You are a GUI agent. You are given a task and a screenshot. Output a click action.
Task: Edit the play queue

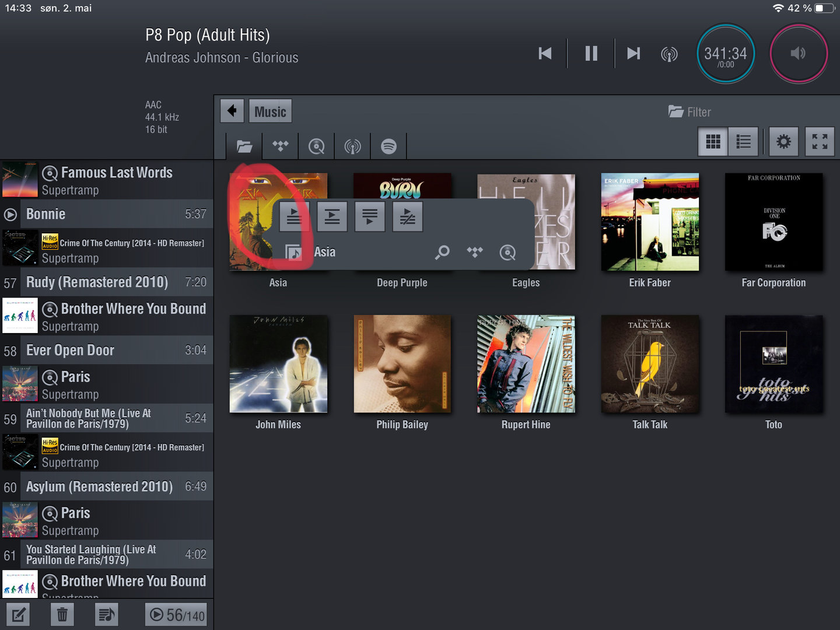tap(18, 614)
